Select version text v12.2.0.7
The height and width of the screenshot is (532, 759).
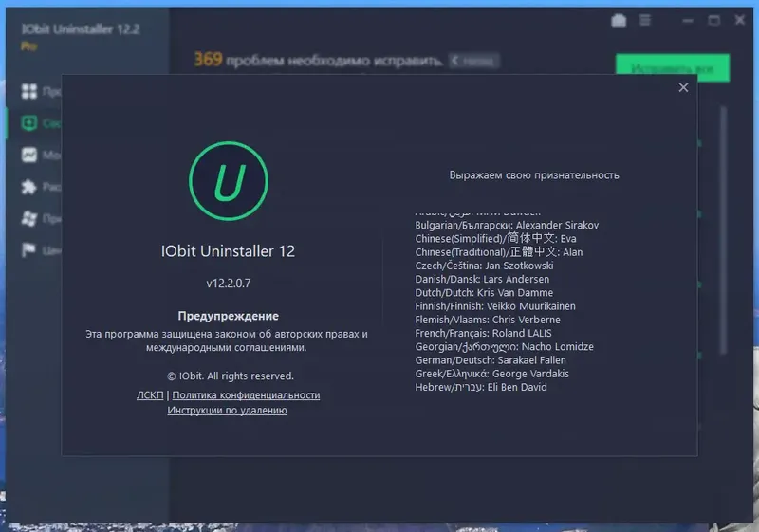229,283
